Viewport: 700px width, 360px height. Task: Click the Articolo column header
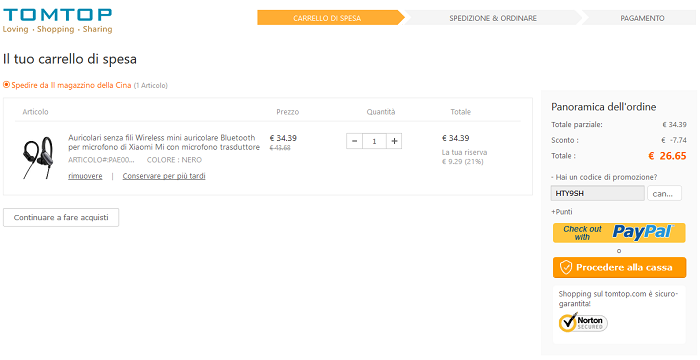click(35, 112)
